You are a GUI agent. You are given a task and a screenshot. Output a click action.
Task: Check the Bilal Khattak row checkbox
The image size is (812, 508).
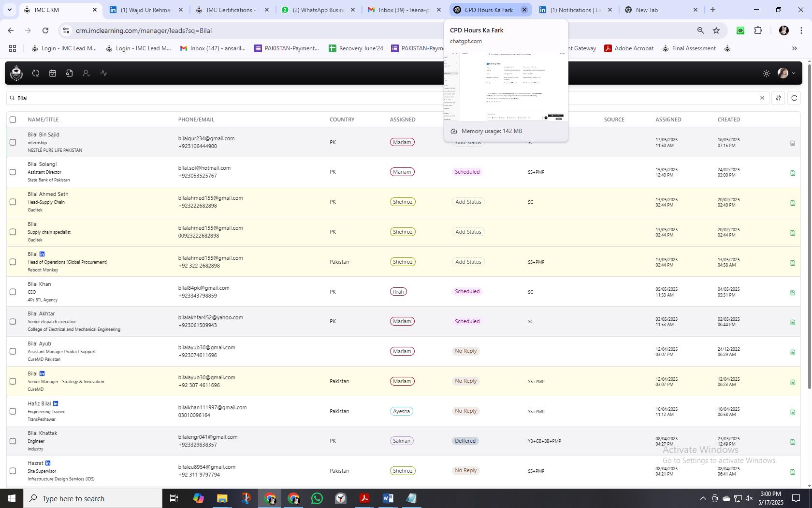point(13,441)
